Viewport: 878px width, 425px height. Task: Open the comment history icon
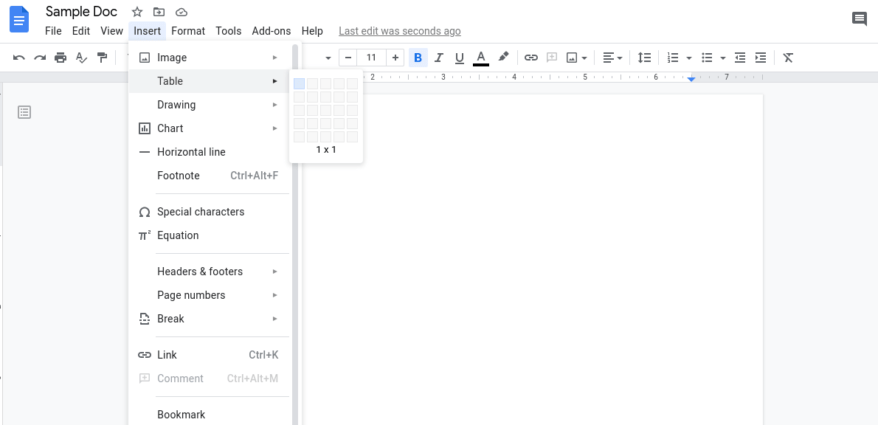[859, 19]
